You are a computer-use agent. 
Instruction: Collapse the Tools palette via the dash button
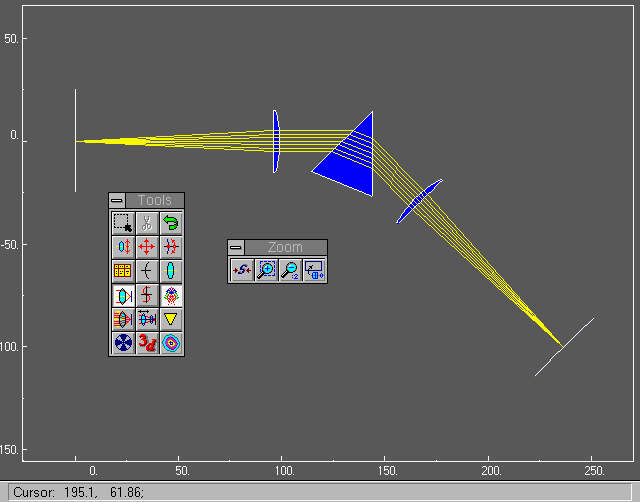coord(117,200)
